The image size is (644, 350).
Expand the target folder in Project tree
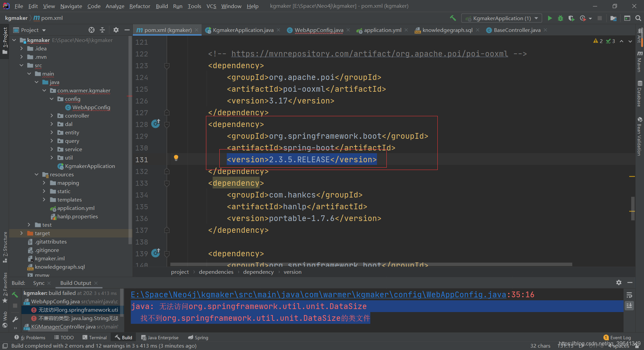pyautogui.click(x=21, y=233)
